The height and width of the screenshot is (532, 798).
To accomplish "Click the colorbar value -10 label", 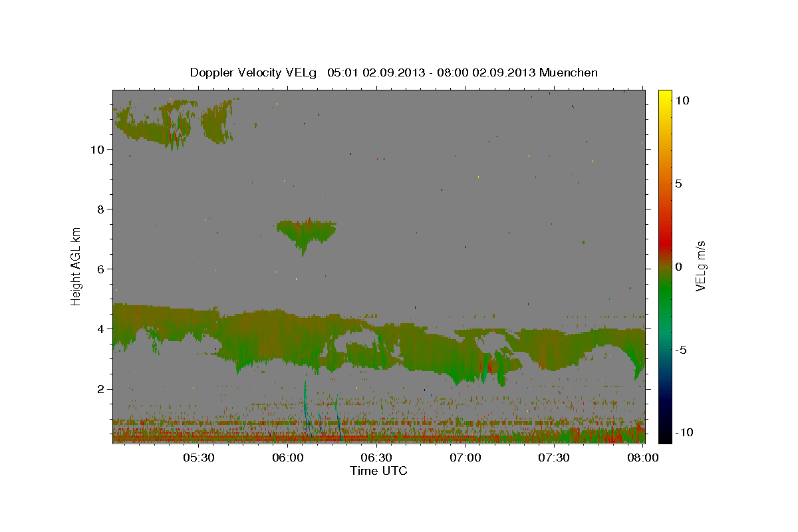I will coord(683,432).
